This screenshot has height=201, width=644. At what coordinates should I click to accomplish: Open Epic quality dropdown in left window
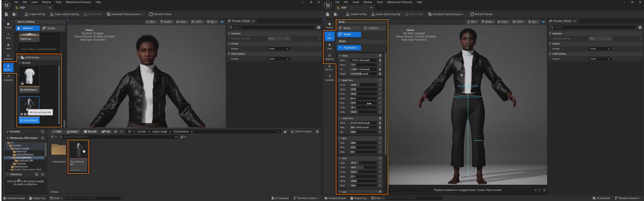tap(212, 22)
